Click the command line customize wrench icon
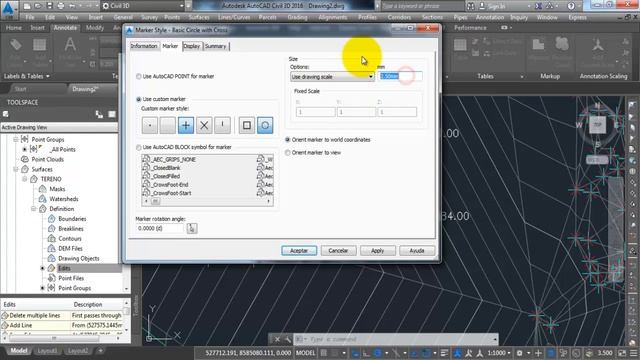 [287, 339]
